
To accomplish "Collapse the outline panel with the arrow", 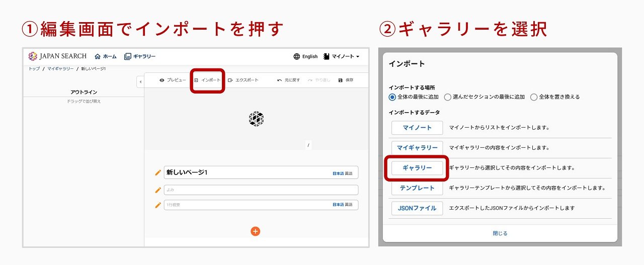I will click(139, 82).
